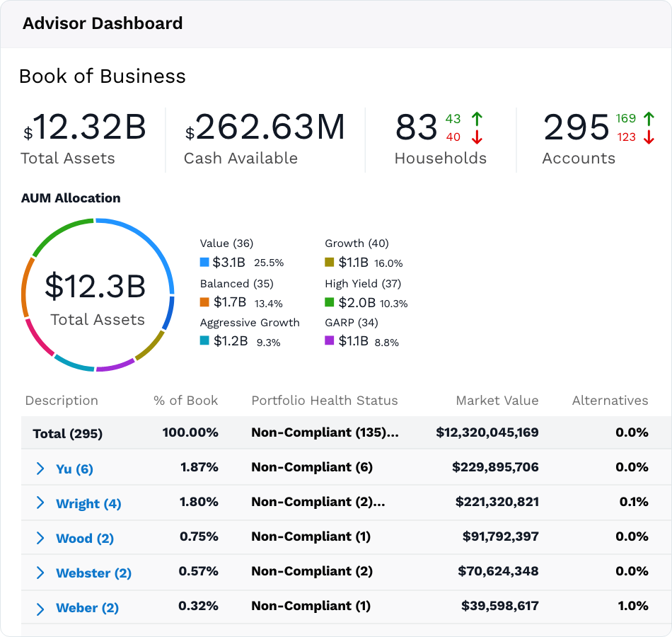Open the Webster (2) household link
The width and height of the screenshot is (672, 637).
[93, 573]
